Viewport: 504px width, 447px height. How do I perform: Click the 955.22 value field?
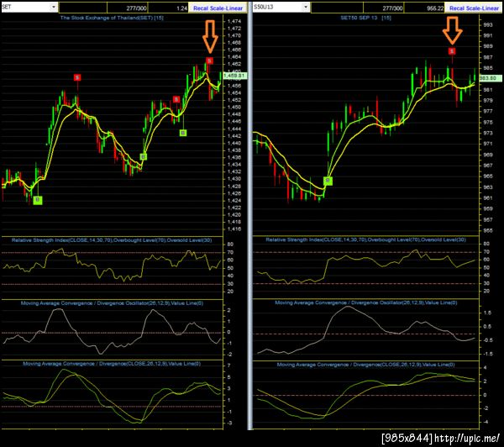coord(424,8)
